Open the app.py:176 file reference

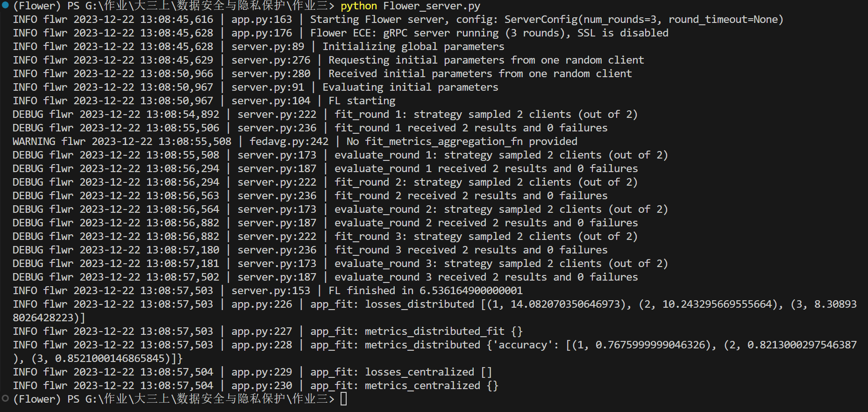tap(262, 33)
